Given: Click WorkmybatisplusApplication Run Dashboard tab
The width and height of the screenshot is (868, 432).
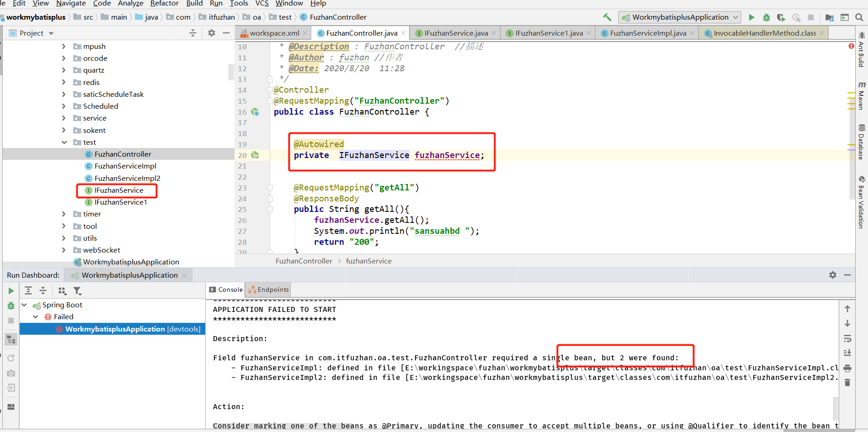Looking at the screenshot, I should click(x=129, y=275).
